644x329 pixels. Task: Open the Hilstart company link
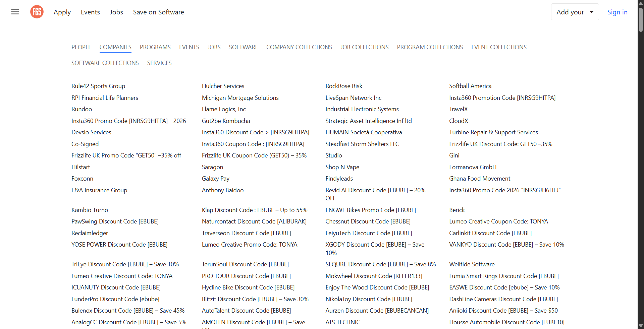tap(80, 167)
